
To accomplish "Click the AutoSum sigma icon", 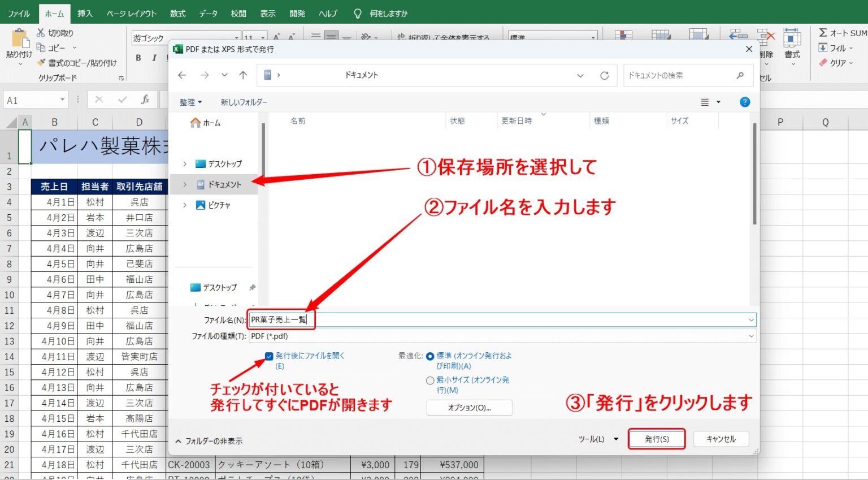I will pos(823,33).
